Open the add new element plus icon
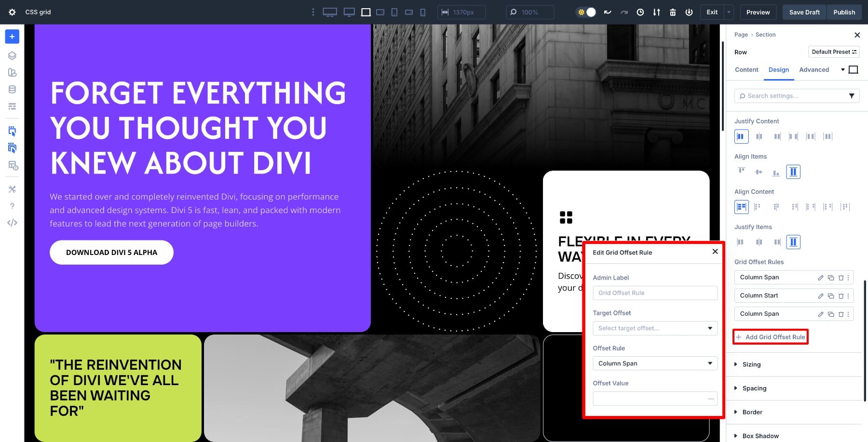 [x=12, y=36]
